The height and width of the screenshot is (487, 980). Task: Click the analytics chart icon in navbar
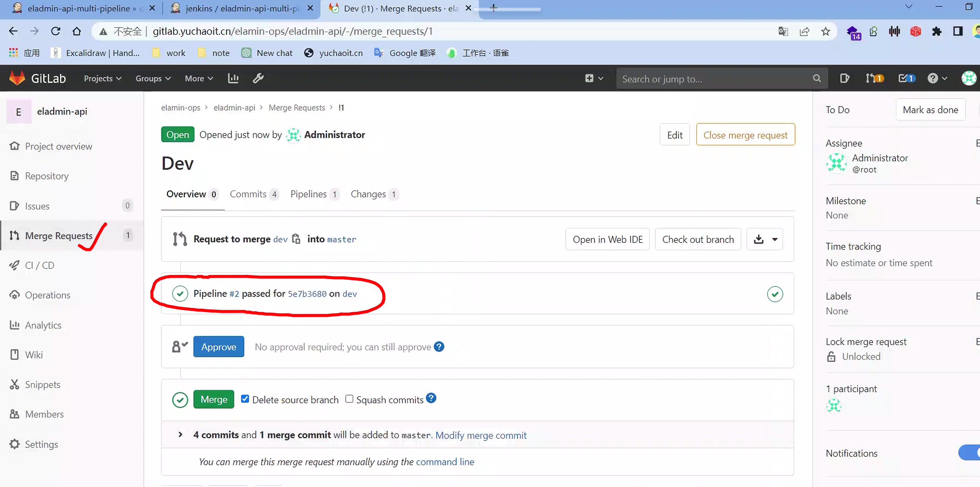point(233,78)
